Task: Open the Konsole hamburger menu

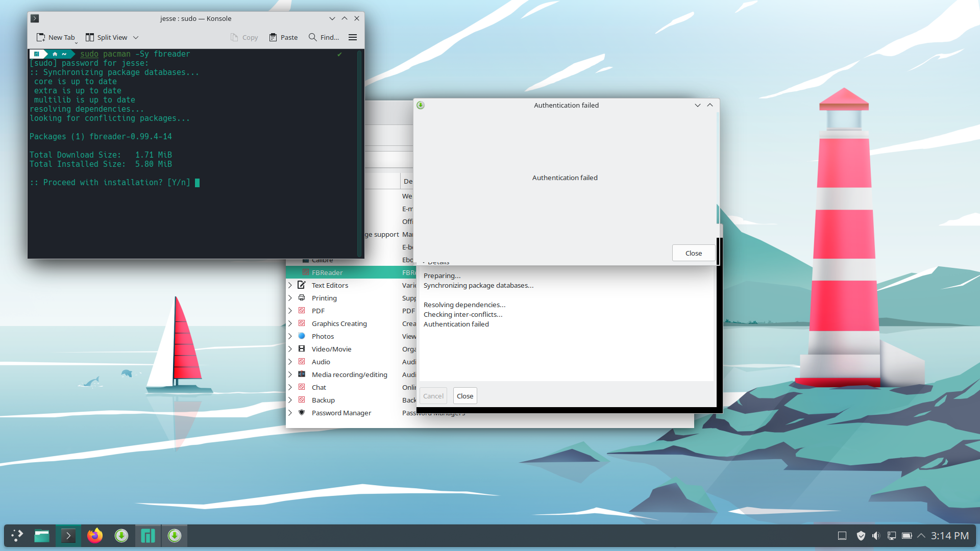Action: pos(353,37)
